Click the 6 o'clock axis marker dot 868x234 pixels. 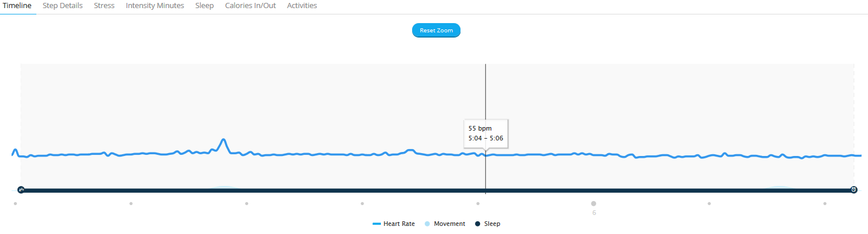pyautogui.click(x=593, y=203)
